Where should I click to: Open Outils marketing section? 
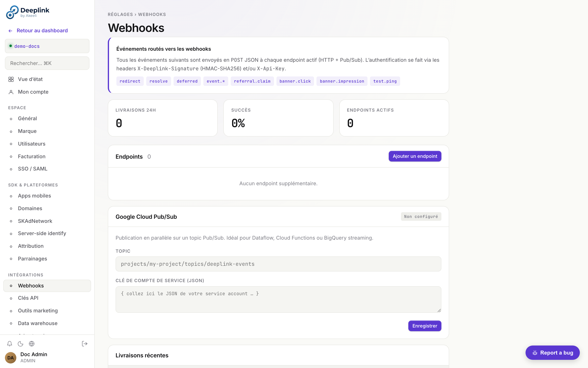click(x=47, y=311)
